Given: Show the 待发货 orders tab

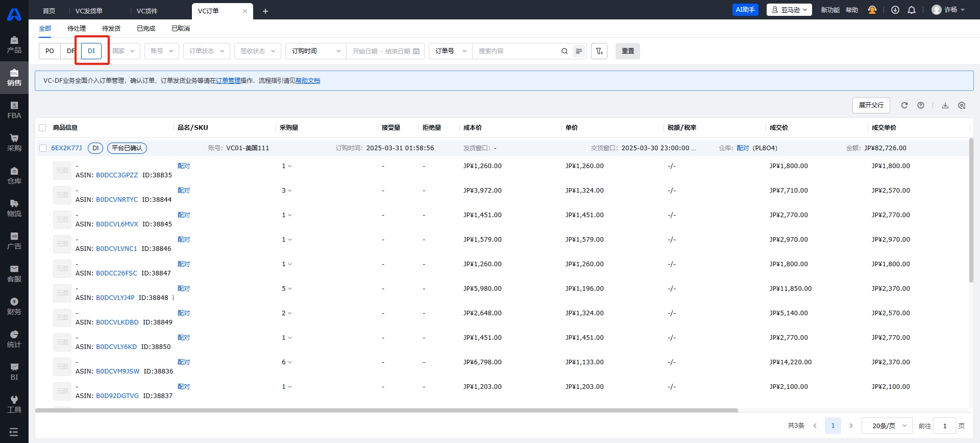Looking at the screenshot, I should point(111,29).
